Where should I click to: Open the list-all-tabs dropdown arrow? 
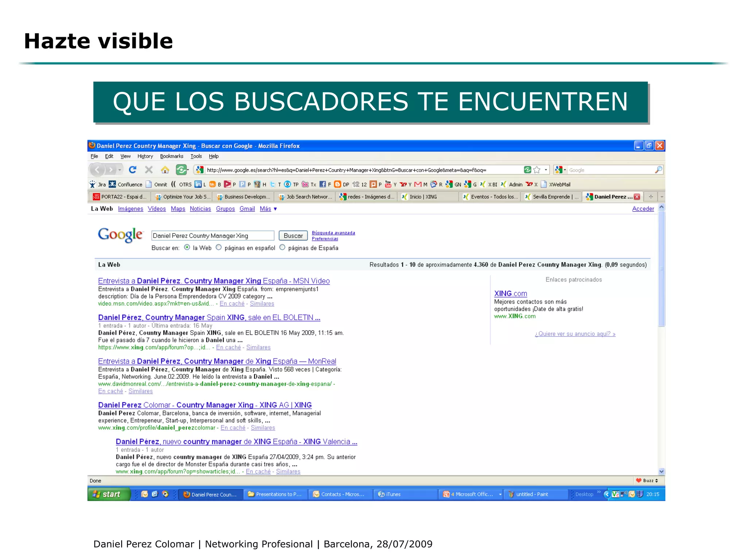coord(662,197)
